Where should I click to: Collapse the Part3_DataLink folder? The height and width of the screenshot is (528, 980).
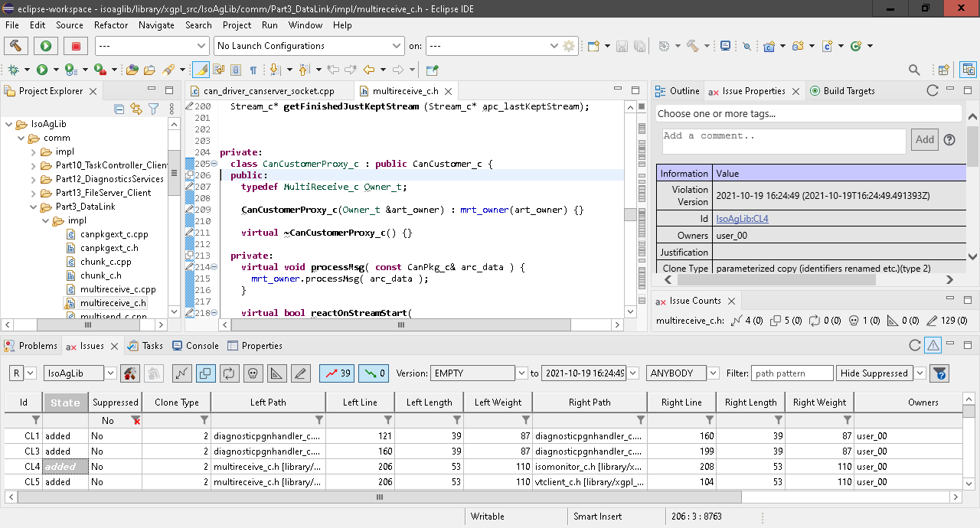pyautogui.click(x=33, y=207)
